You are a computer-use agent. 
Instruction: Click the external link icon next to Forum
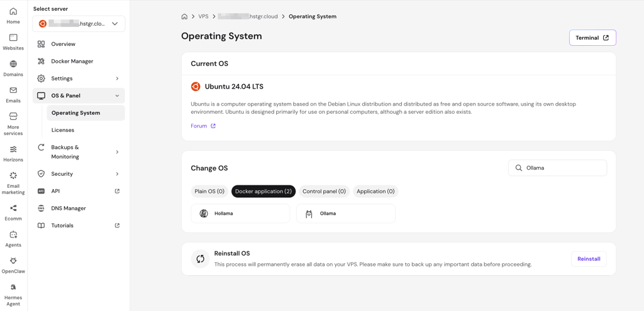click(x=213, y=126)
